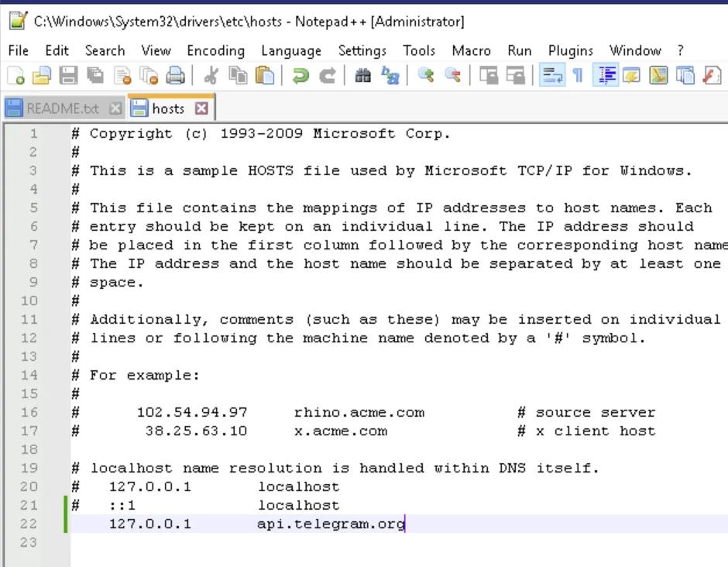The image size is (728, 567).
Task: Click the '# For example:' line
Action: [x=136, y=375]
